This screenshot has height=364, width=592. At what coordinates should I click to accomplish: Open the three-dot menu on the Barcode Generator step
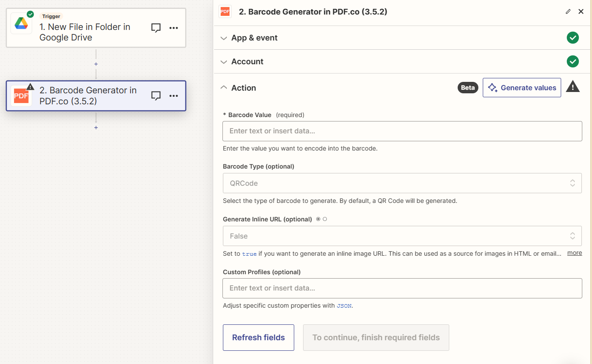(174, 96)
